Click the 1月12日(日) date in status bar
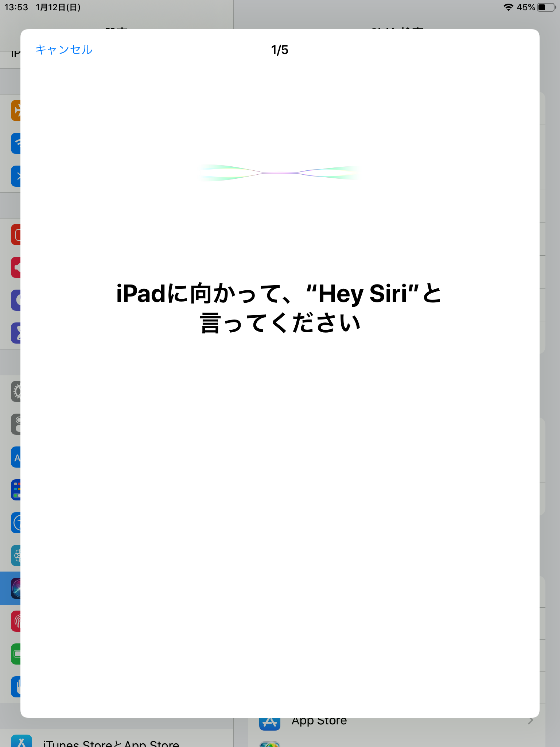Image resolution: width=560 pixels, height=747 pixels. tap(58, 7)
